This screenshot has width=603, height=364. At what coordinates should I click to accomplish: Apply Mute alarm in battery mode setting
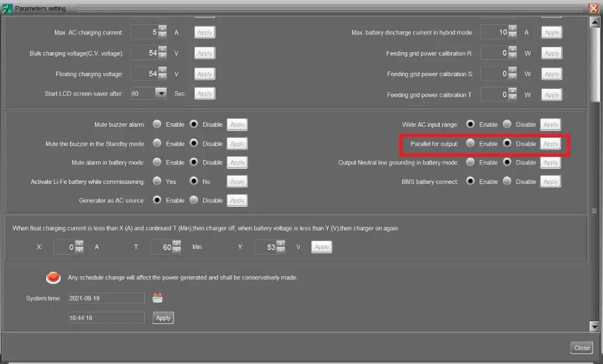238,162
